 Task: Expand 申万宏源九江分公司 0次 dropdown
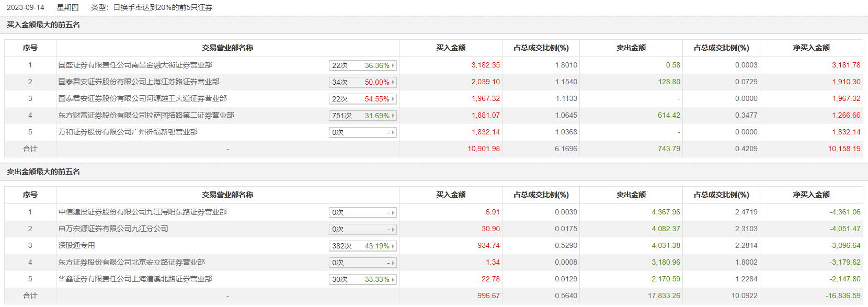tap(362, 229)
